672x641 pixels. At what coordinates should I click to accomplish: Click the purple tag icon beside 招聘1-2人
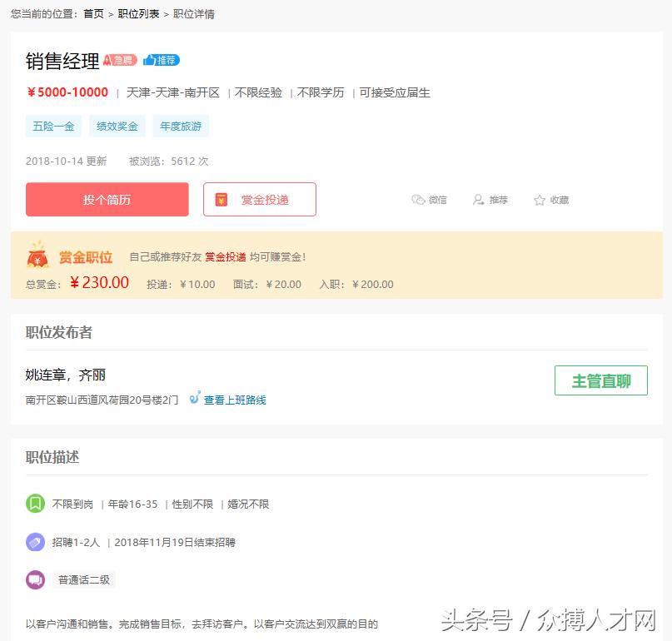pyautogui.click(x=34, y=541)
